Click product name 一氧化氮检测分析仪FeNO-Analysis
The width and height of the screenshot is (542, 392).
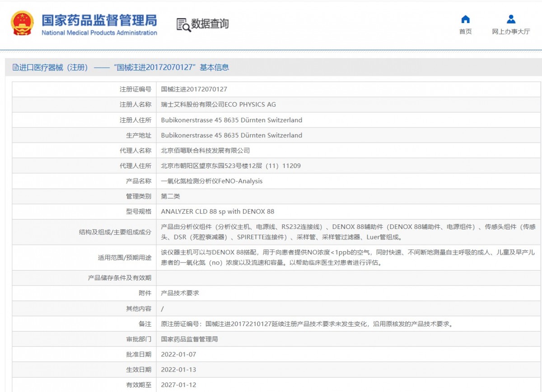click(211, 181)
